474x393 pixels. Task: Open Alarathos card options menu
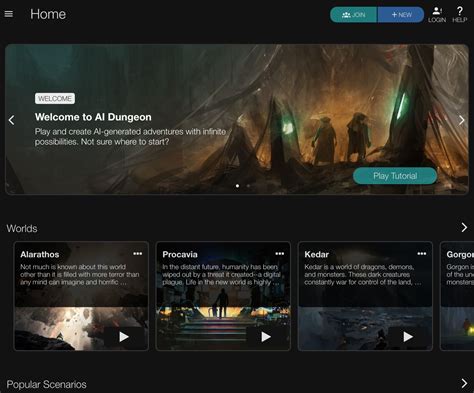138,254
